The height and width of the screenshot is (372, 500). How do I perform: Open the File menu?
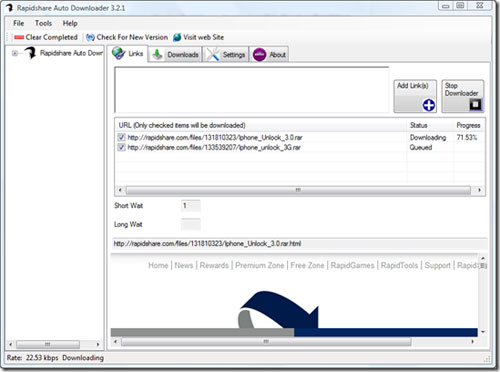[x=19, y=23]
